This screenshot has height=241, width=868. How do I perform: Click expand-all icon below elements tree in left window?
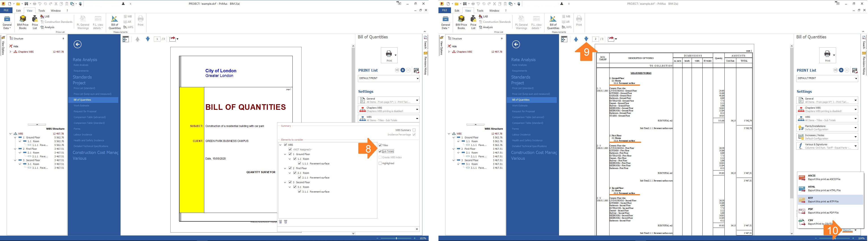point(280,222)
